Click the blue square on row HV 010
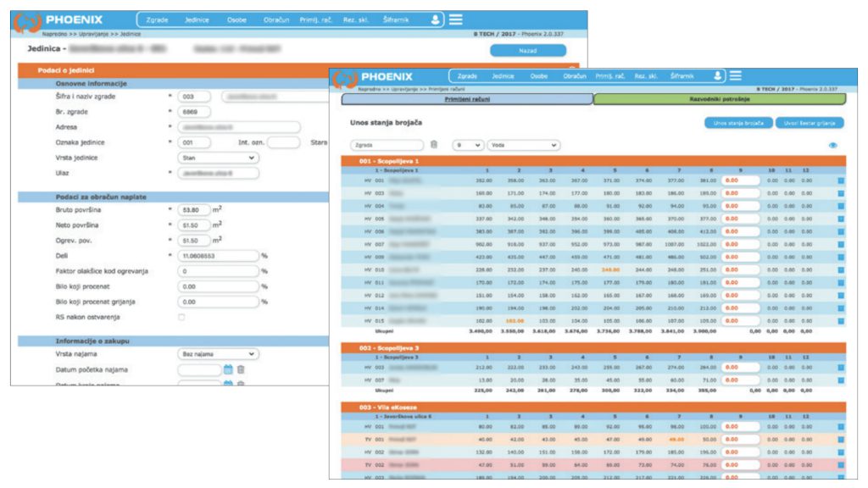868x488 pixels. 841,269
